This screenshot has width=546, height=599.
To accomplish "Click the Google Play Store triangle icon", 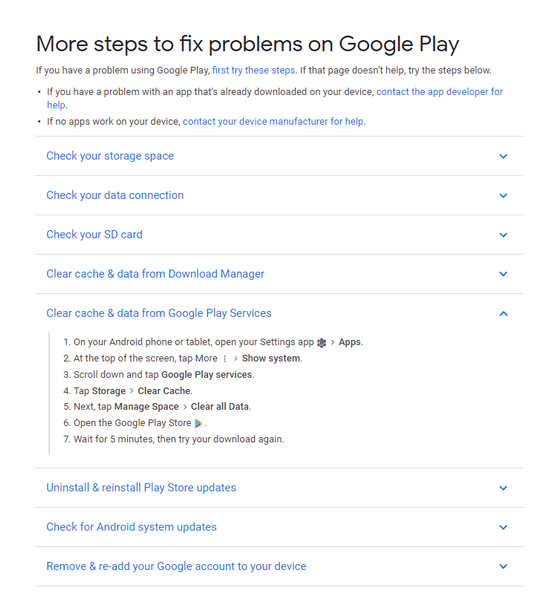I will point(199,423).
